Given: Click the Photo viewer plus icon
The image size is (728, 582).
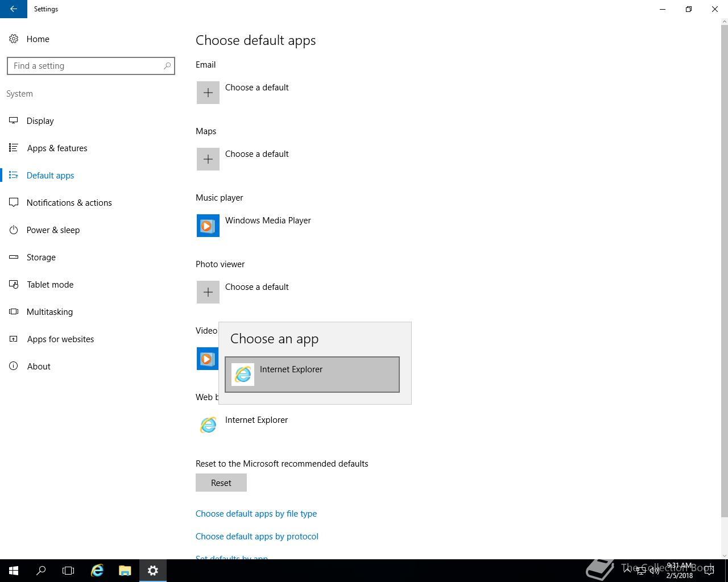Looking at the screenshot, I should coord(208,292).
